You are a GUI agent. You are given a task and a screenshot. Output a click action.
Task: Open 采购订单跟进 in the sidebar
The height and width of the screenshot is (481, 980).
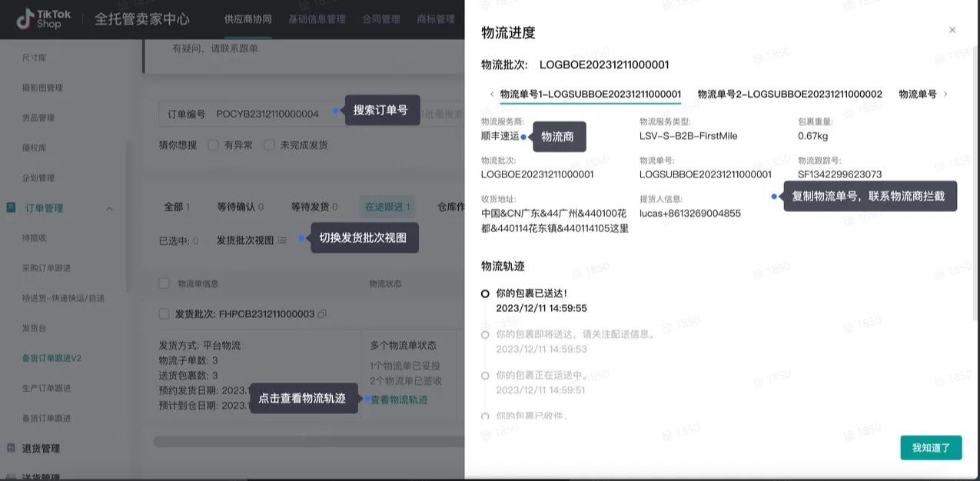pos(46,268)
